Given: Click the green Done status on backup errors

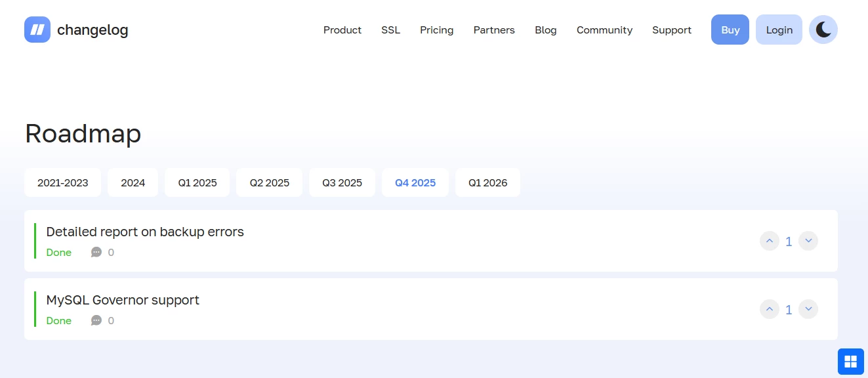Looking at the screenshot, I should point(58,252).
